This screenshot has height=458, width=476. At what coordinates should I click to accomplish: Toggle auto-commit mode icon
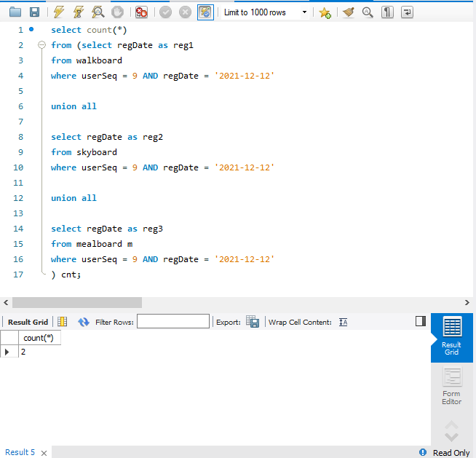(x=205, y=12)
